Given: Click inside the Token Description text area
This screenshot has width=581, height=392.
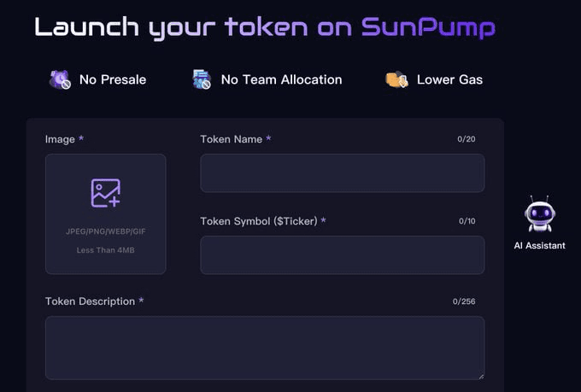Looking at the screenshot, I should click(x=265, y=348).
